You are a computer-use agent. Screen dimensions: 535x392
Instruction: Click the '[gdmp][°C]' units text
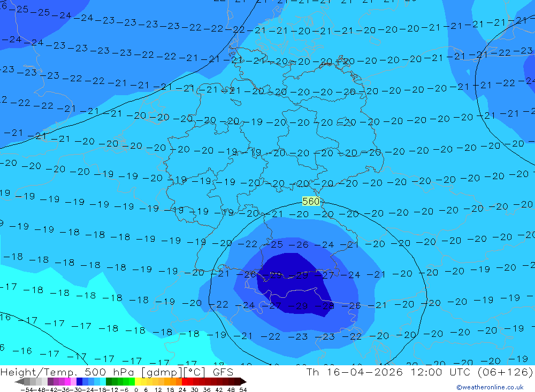coord(173,372)
